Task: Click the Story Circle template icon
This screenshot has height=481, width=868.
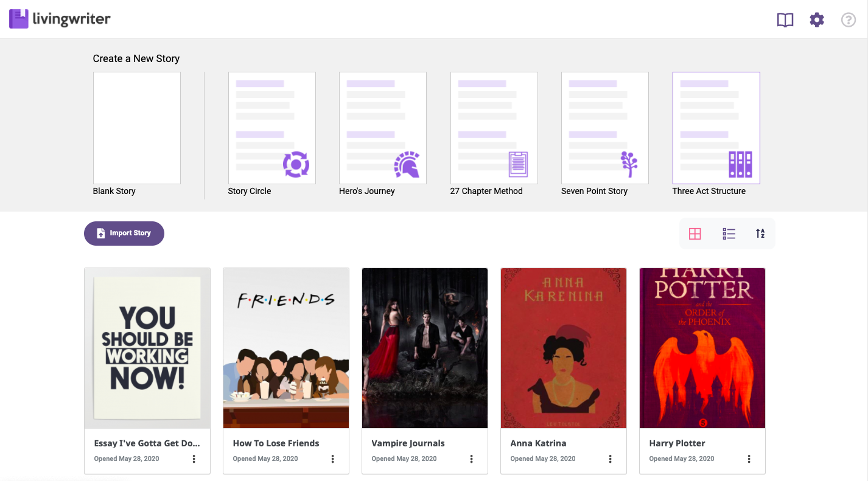Action: click(296, 164)
